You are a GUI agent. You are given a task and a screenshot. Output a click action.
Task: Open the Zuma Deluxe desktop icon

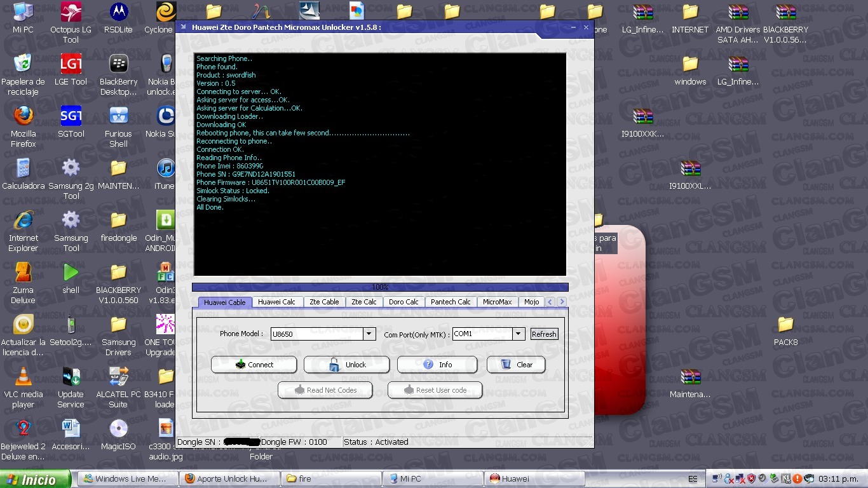[23, 283]
